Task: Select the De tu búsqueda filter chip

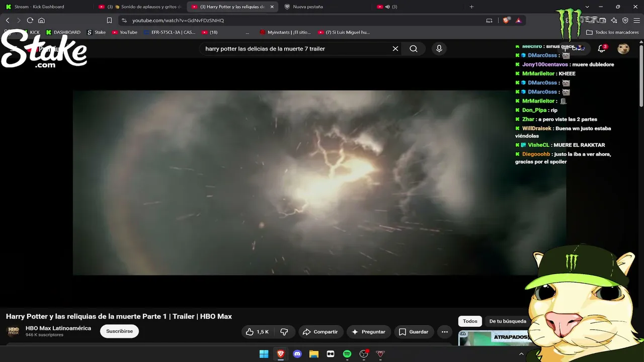Action: 508,321
